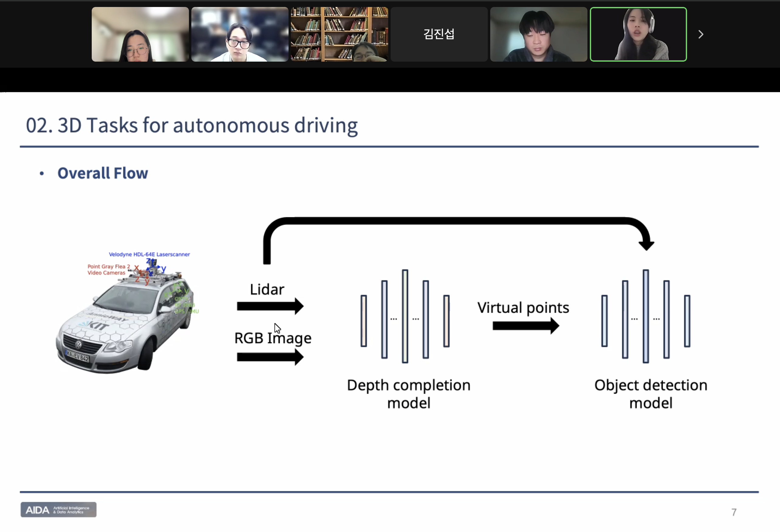This screenshot has width=780, height=532.
Task: Click the tallest bar in depth completion diagram
Action: click(x=405, y=316)
